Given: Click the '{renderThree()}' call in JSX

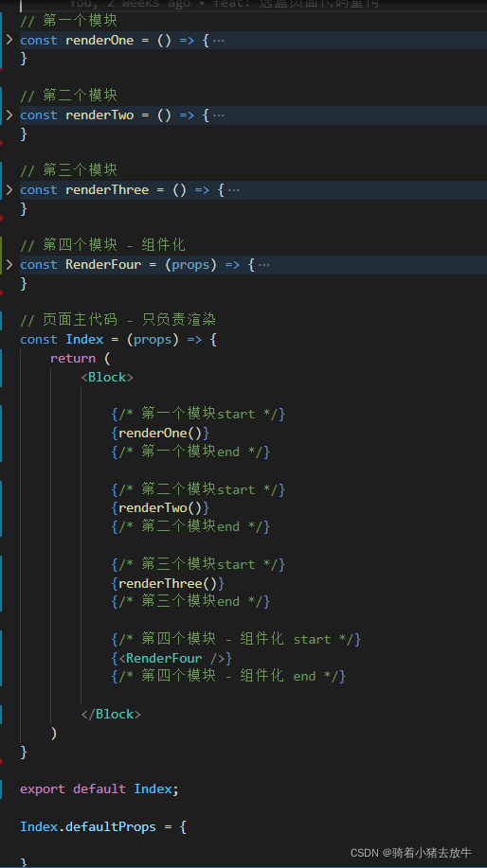Looking at the screenshot, I should (x=168, y=583).
